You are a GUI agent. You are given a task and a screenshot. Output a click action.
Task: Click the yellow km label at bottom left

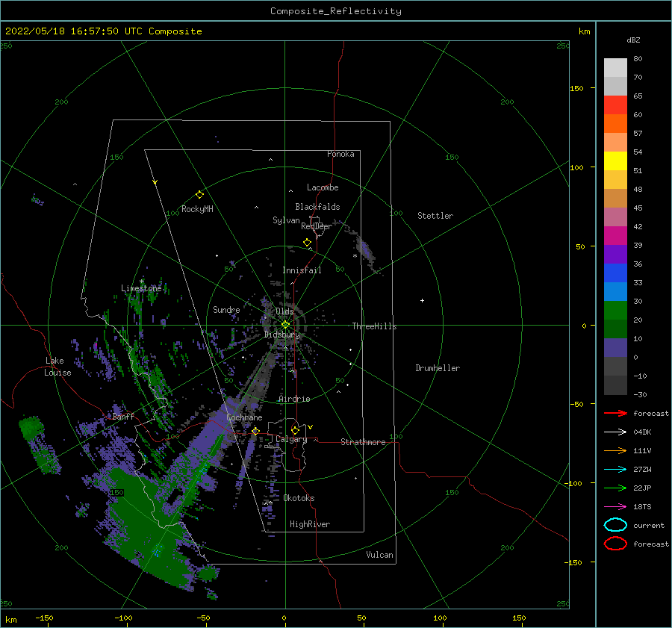[10, 620]
